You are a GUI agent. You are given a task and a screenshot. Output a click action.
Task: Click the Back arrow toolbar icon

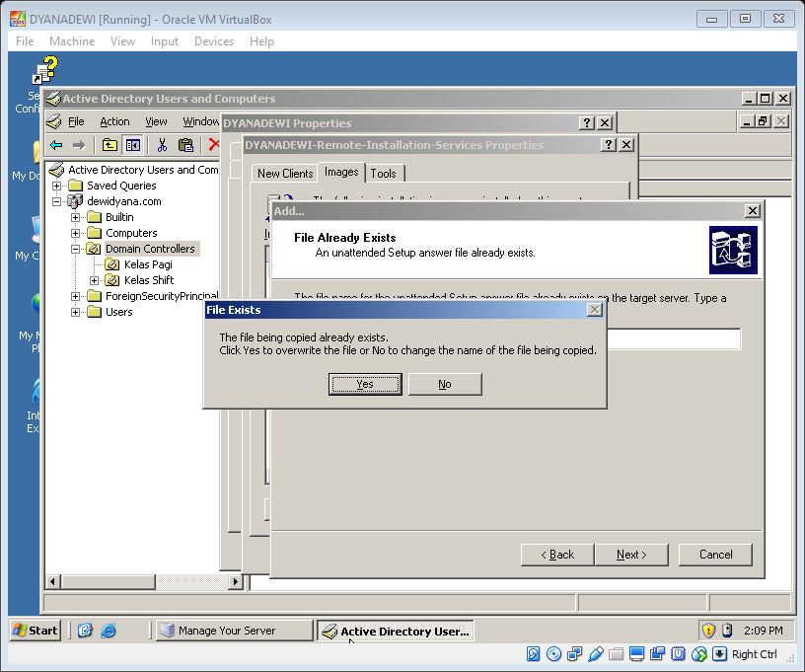[56, 145]
